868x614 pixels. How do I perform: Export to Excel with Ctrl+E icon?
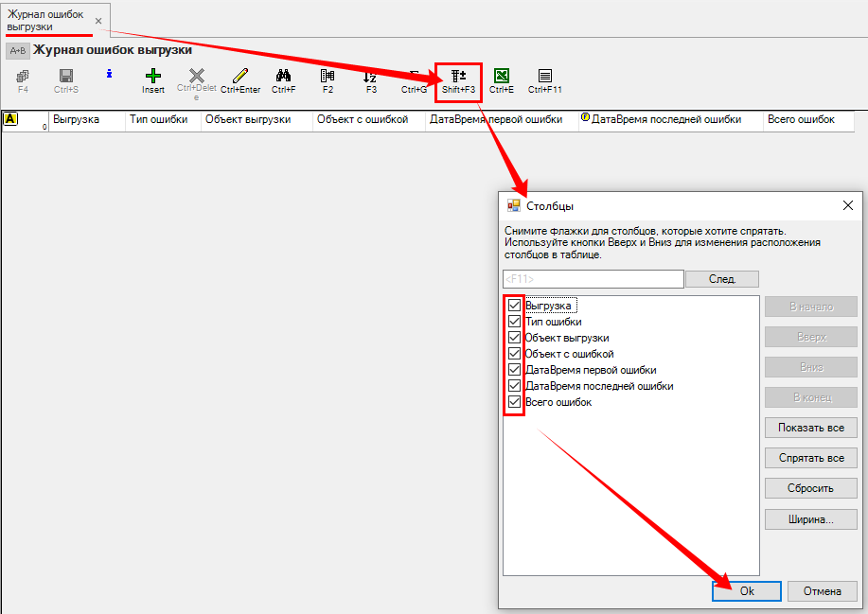(x=502, y=76)
